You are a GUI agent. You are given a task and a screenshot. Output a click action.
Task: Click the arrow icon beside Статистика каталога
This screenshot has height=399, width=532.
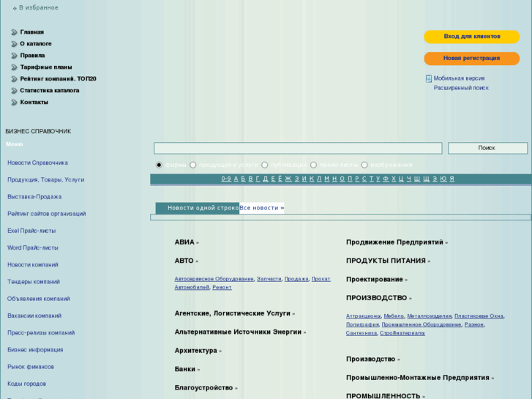tap(14, 91)
